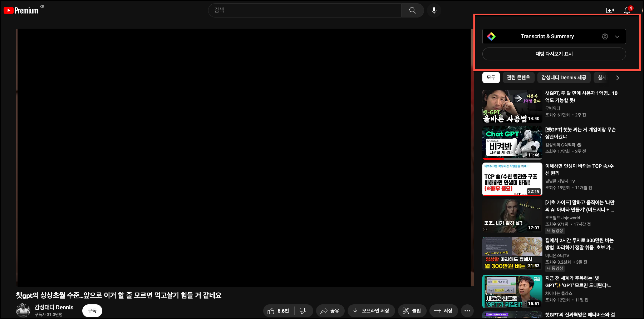
Task: Open channel 감성대디 Dennis
Action: coord(54,307)
